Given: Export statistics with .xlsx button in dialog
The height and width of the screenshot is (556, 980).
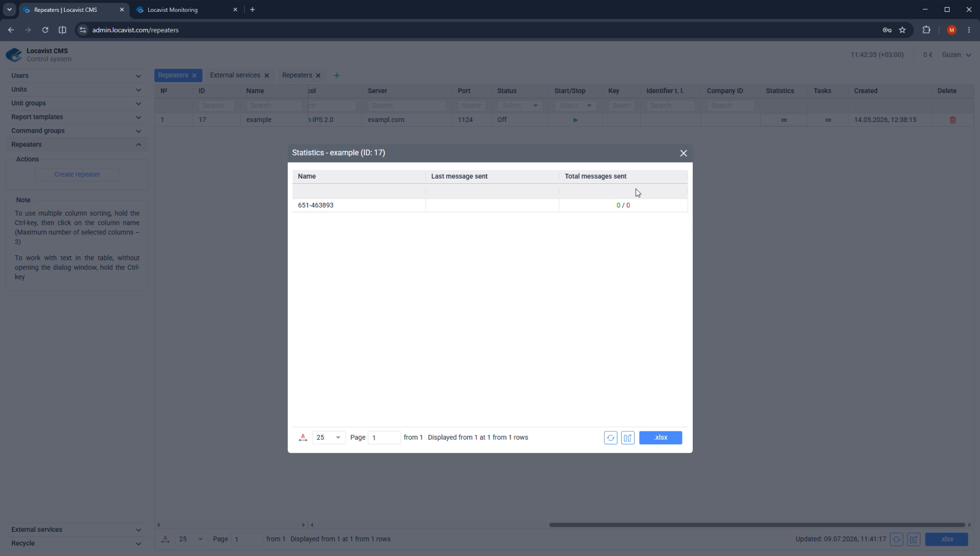Looking at the screenshot, I should pos(660,438).
